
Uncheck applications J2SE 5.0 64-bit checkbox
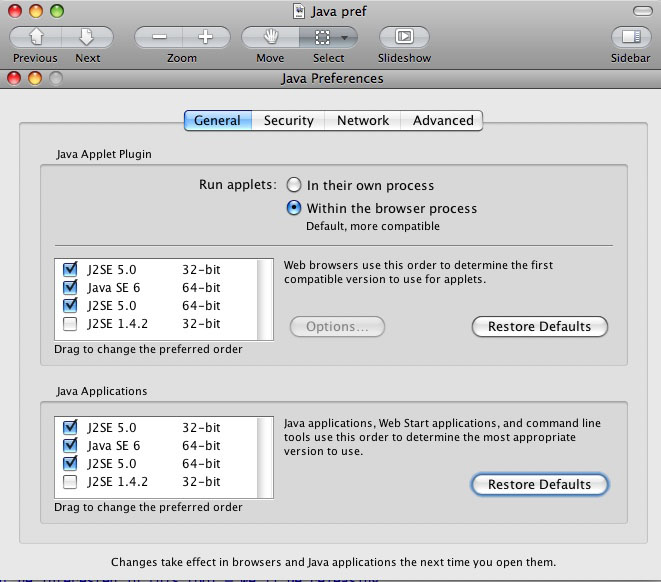70,463
